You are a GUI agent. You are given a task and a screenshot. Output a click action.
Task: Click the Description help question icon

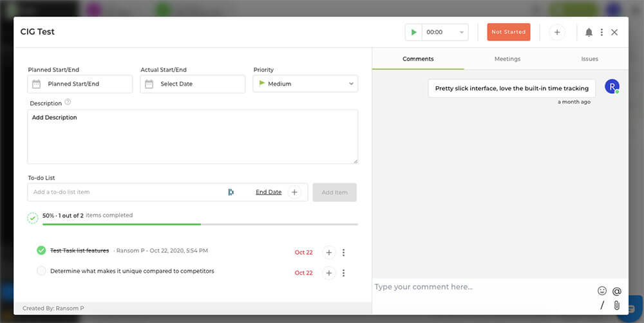click(68, 102)
